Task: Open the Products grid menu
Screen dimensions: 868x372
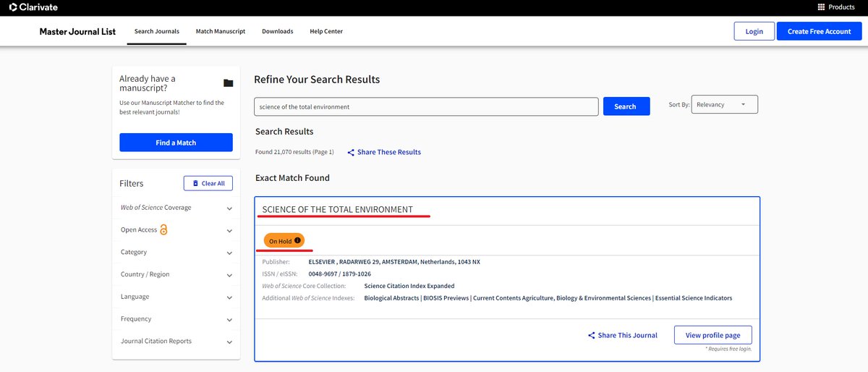Action: [x=836, y=7]
